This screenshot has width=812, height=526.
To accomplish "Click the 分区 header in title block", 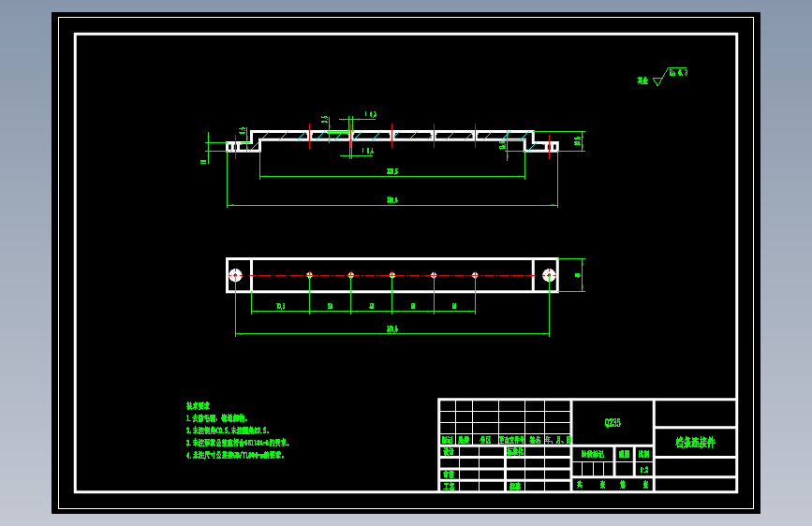I will 485,440.
